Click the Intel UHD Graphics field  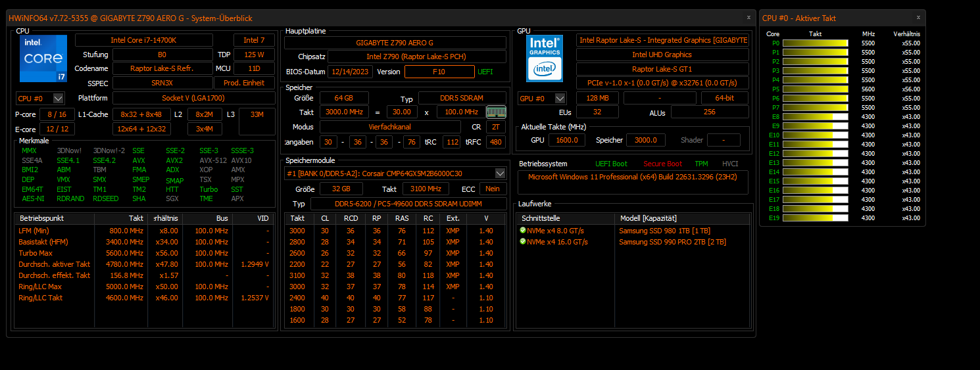[x=662, y=55]
